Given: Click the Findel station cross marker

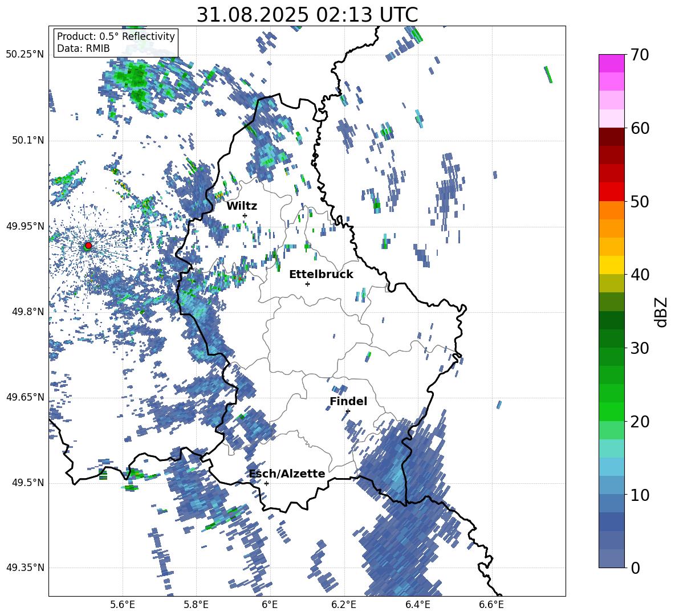Looking at the screenshot, I should point(348,411).
